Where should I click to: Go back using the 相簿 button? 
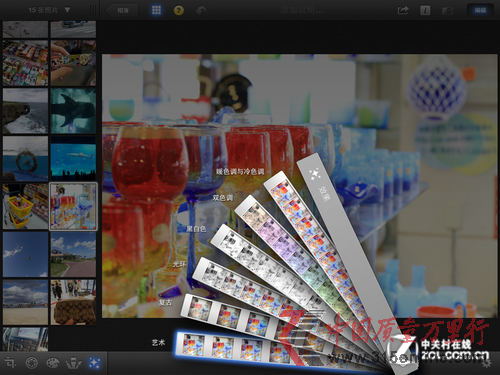click(122, 10)
